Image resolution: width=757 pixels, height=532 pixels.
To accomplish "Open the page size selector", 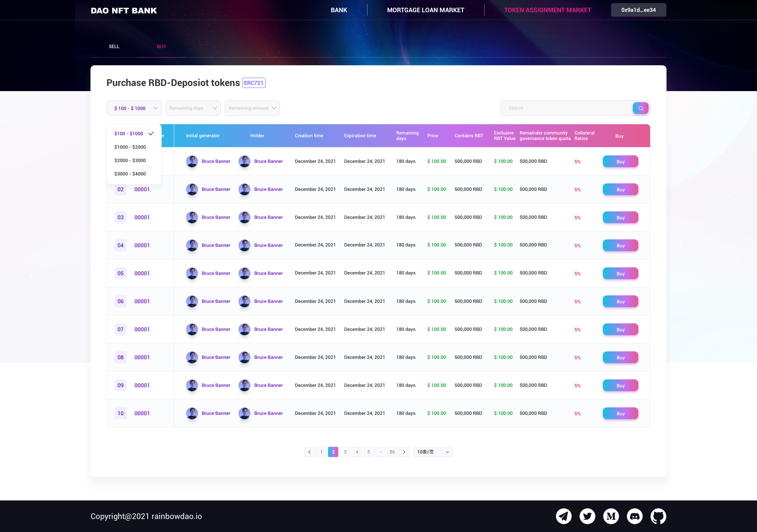I will [x=433, y=452].
